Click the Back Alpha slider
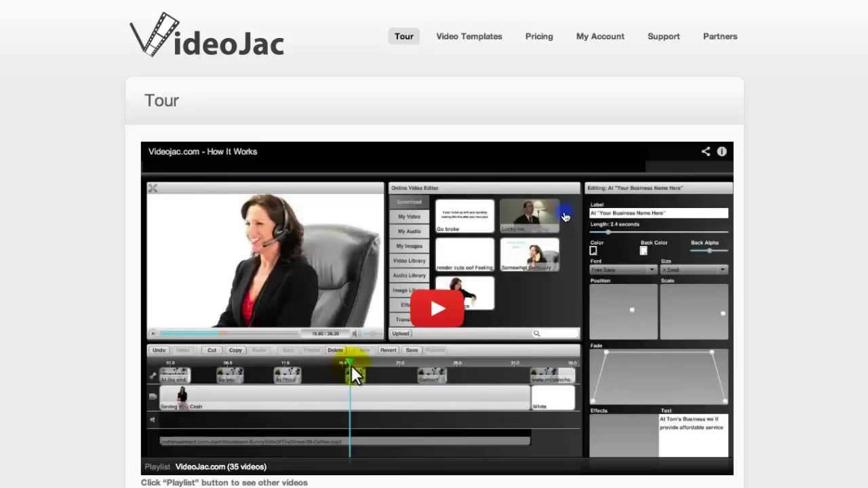 click(x=709, y=251)
